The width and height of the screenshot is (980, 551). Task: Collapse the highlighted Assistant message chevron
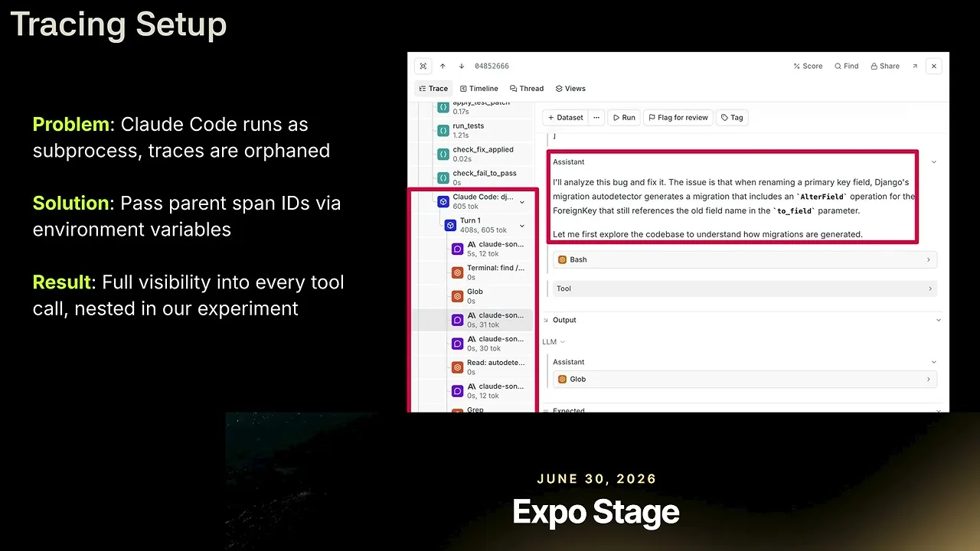tap(933, 162)
